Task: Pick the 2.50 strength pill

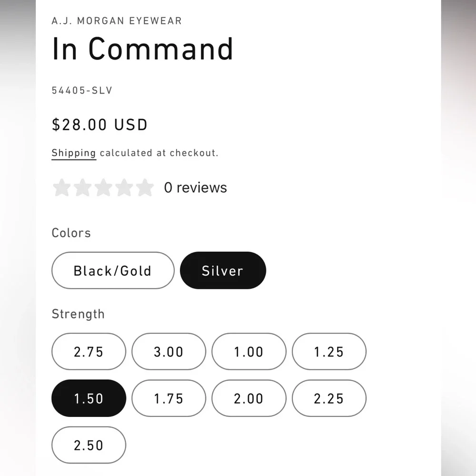Action: pyautogui.click(x=89, y=445)
